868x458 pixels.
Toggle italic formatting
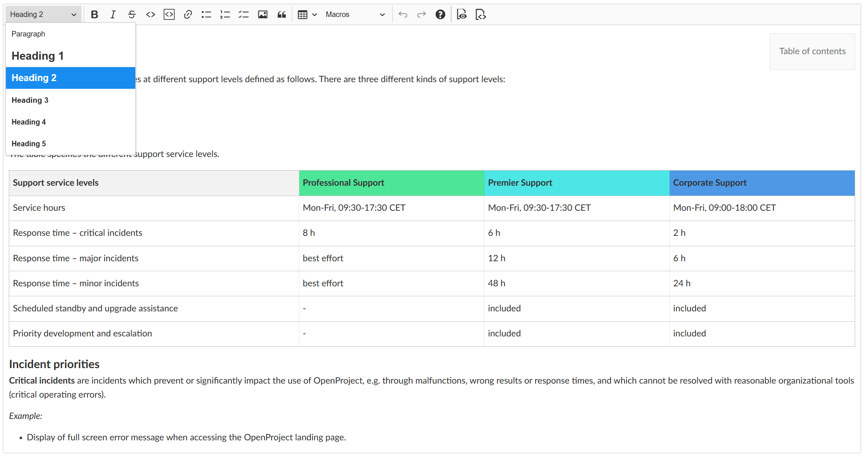tap(113, 14)
